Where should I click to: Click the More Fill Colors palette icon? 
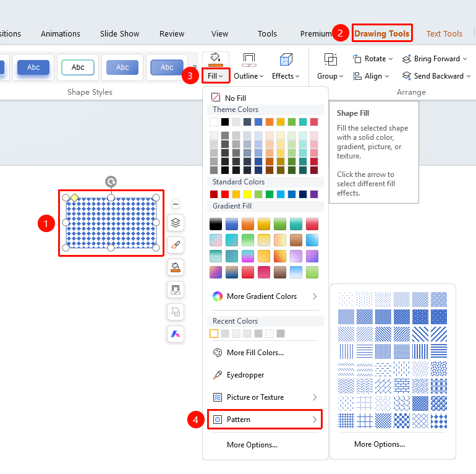(218, 353)
